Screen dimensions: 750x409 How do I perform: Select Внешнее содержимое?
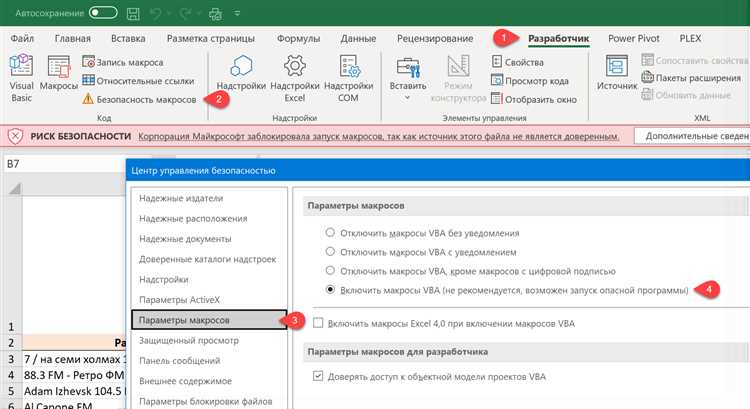[185, 381]
